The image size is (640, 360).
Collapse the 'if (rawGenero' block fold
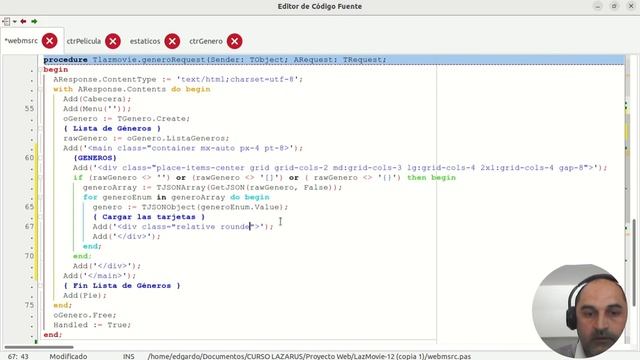click(x=40, y=178)
